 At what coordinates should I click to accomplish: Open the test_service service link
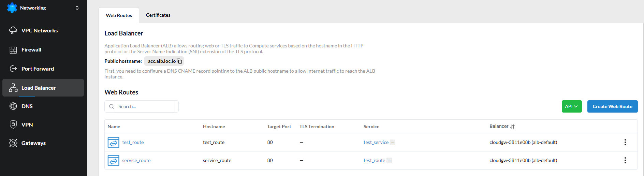376,142
